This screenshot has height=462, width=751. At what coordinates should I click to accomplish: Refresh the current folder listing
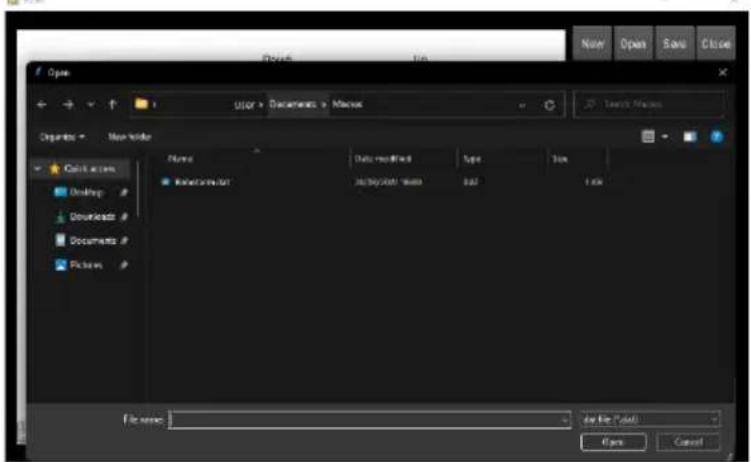[x=549, y=104]
